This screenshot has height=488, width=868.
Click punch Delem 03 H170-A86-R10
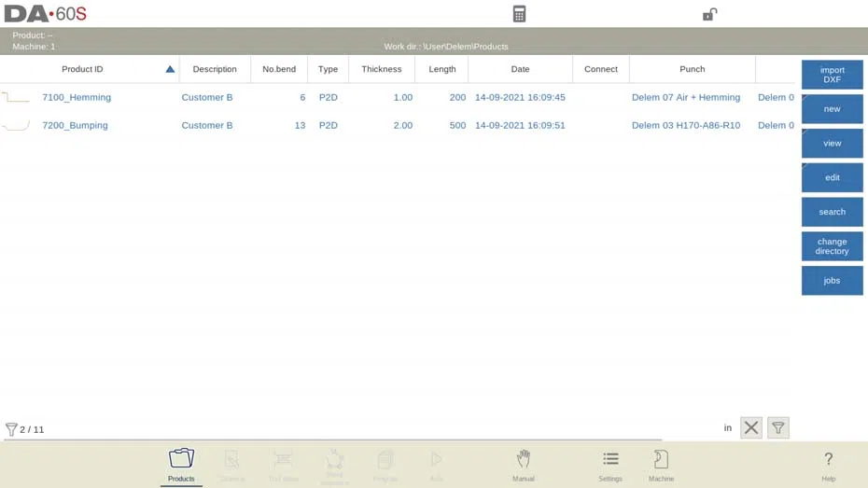point(686,126)
